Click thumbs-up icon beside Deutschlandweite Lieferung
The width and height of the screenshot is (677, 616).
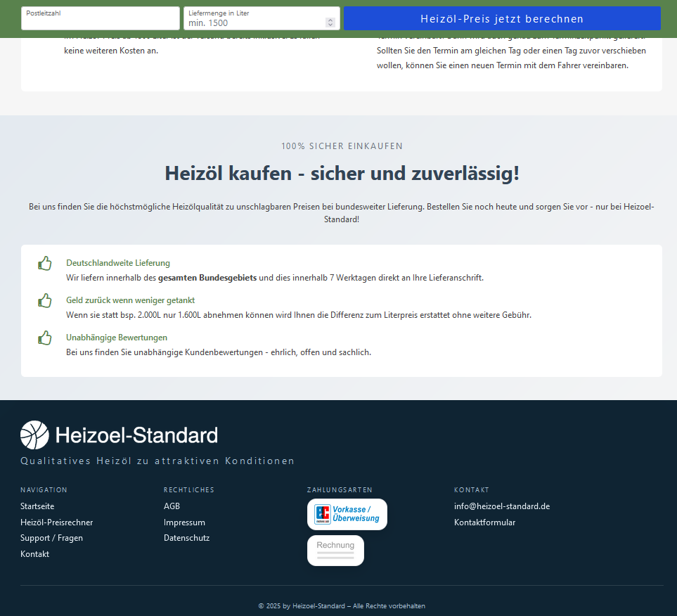pyautogui.click(x=45, y=264)
